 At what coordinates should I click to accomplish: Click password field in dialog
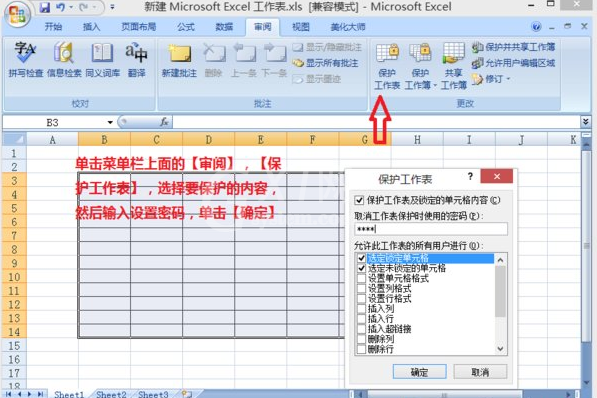click(x=431, y=229)
